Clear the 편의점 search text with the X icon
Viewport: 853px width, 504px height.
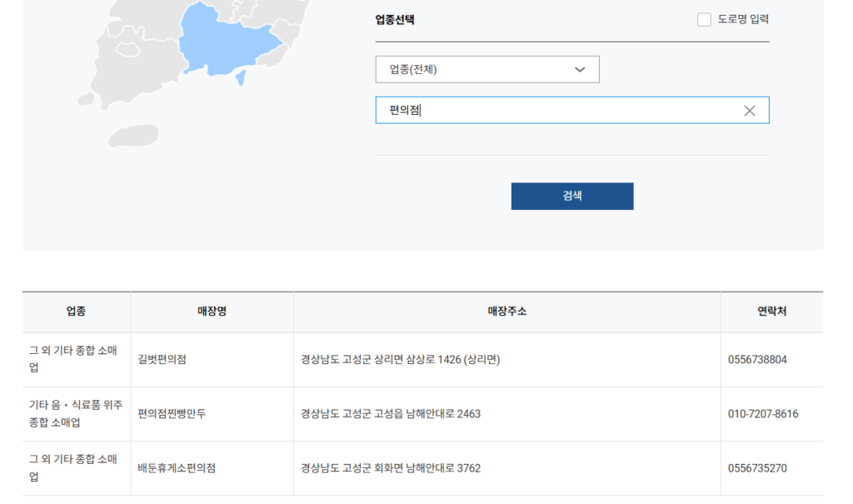(751, 109)
